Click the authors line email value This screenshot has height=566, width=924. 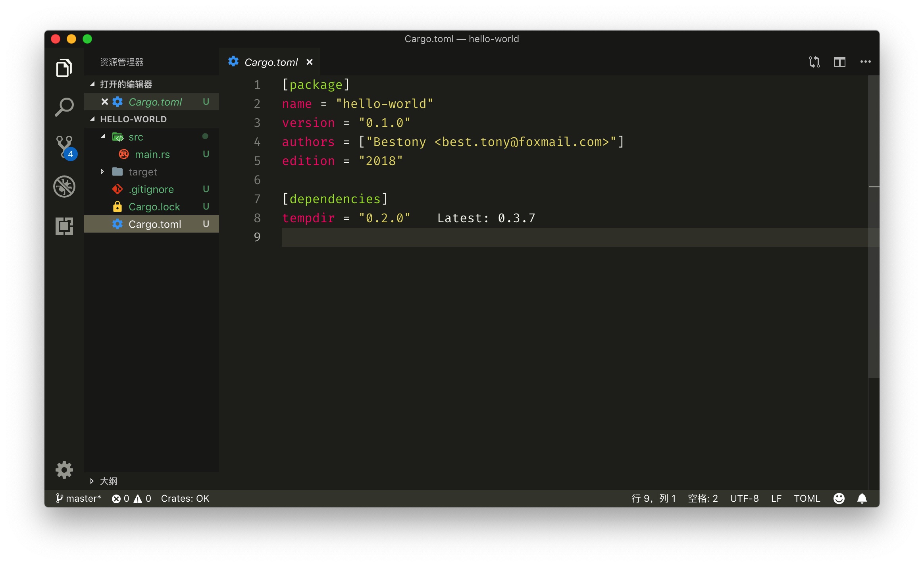pyautogui.click(x=491, y=142)
